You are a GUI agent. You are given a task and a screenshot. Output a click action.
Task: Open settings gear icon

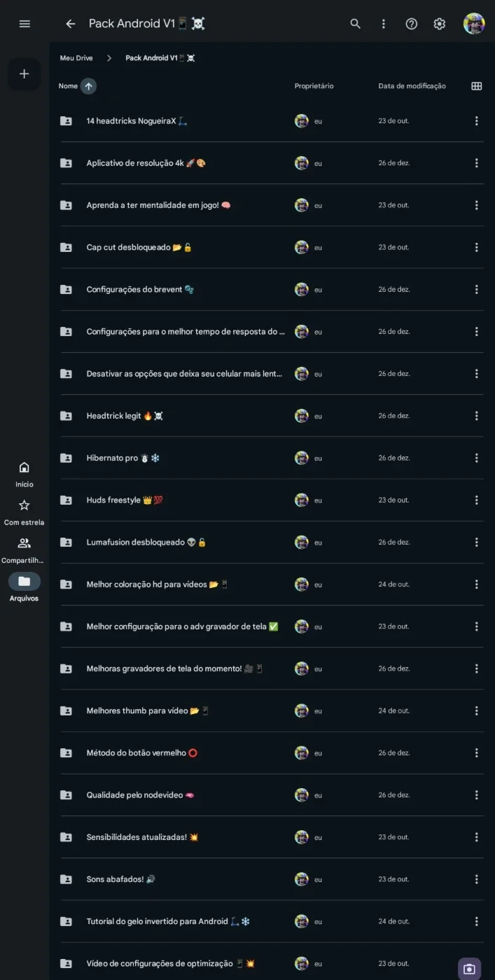click(x=440, y=24)
